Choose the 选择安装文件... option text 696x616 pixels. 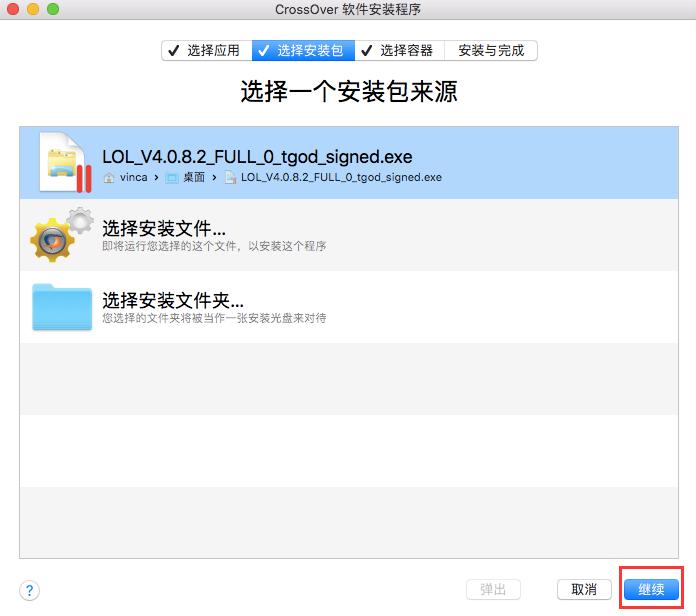tap(164, 227)
